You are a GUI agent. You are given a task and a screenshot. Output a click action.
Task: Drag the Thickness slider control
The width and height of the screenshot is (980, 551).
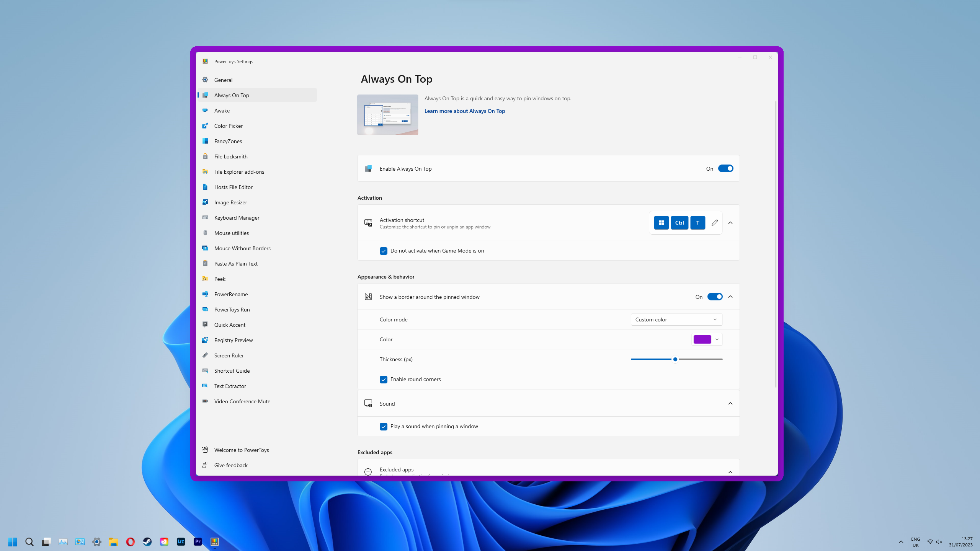coord(675,359)
